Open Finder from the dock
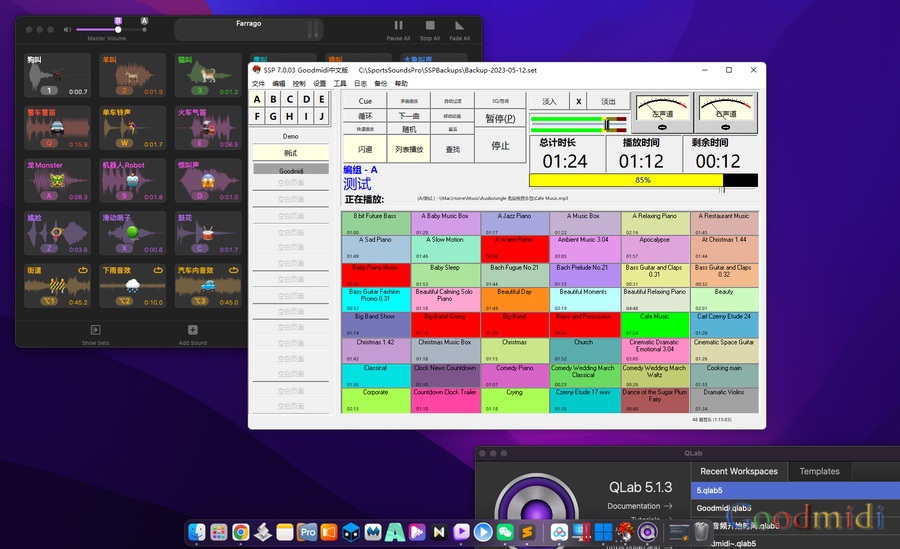The height and width of the screenshot is (549, 900). (197, 532)
